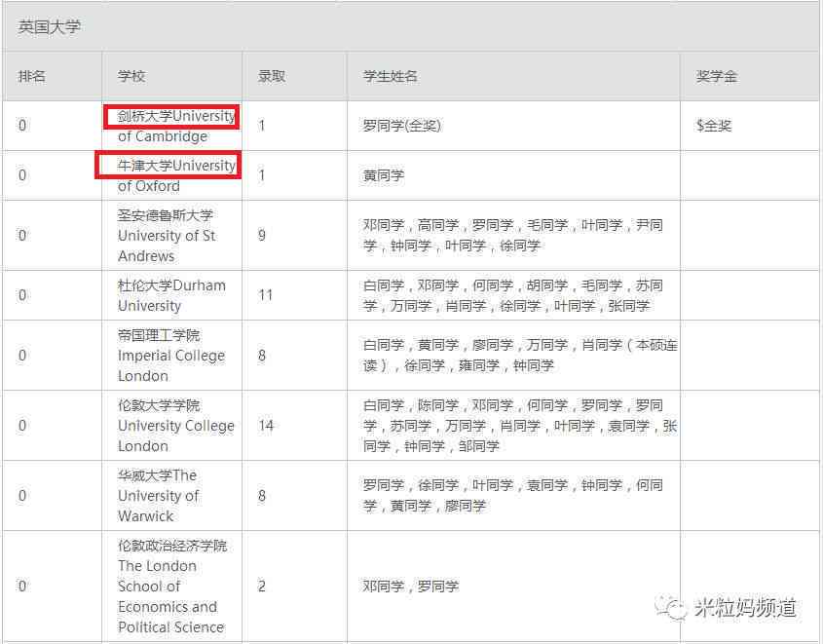Click the Warwick student names list
The width and height of the screenshot is (823, 644).
(513, 496)
